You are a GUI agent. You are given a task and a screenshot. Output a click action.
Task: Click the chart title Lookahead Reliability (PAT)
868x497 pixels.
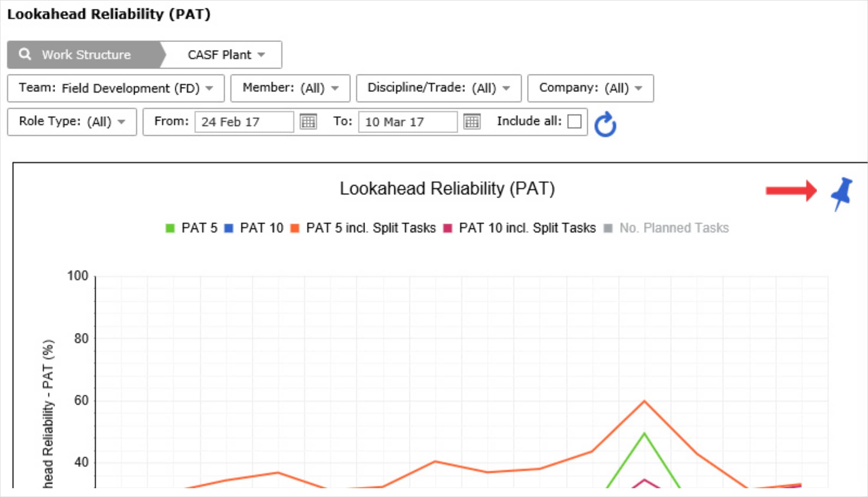[x=447, y=189]
